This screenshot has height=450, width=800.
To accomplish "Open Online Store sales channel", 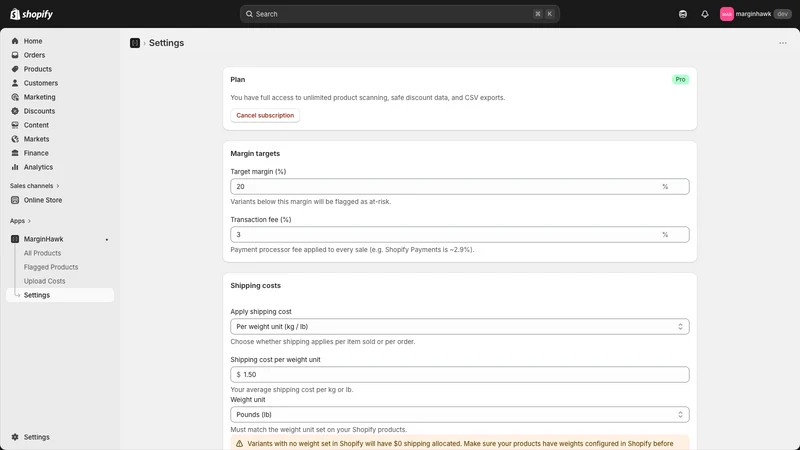I will pyautogui.click(x=43, y=200).
